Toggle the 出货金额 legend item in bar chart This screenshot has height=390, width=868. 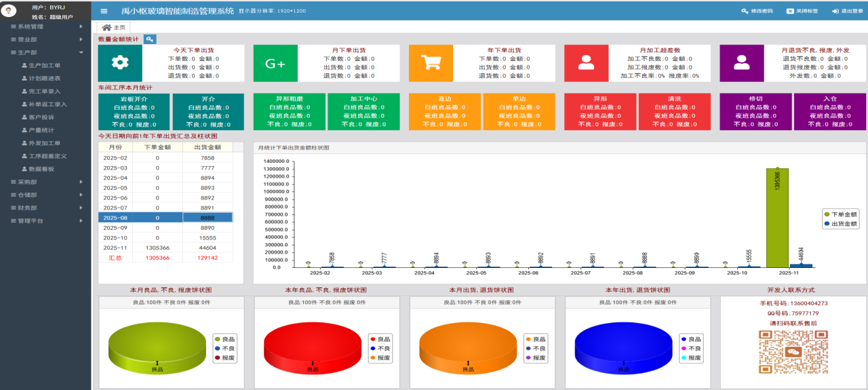[x=840, y=223]
